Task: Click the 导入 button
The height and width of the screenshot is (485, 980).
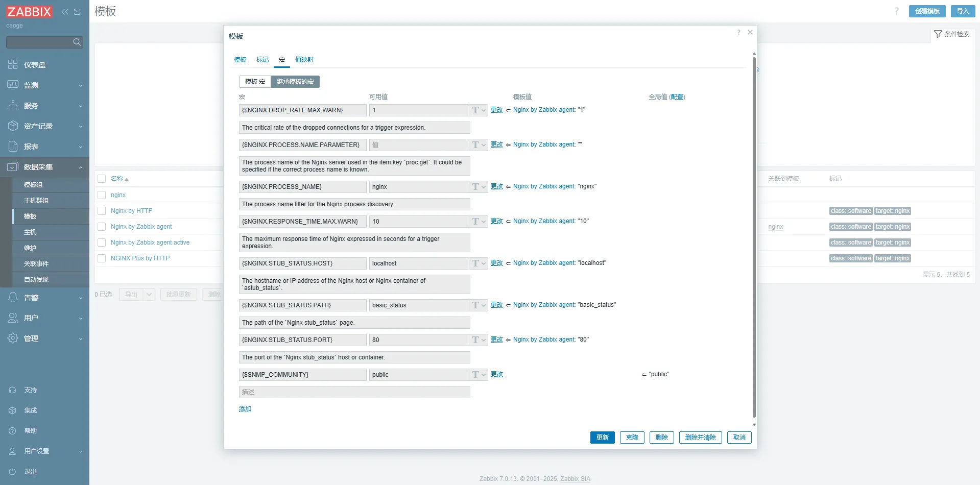Action: click(x=963, y=11)
